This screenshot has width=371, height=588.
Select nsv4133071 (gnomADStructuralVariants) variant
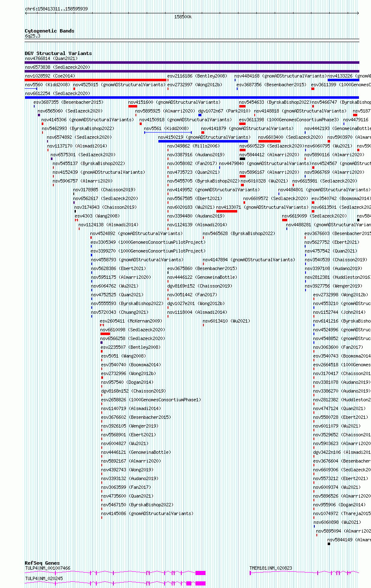click(262, 207)
